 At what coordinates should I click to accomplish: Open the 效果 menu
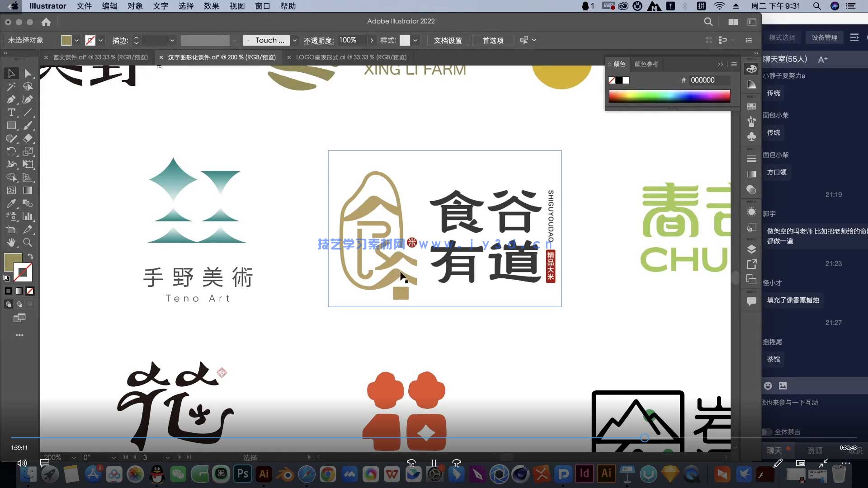[x=211, y=6]
